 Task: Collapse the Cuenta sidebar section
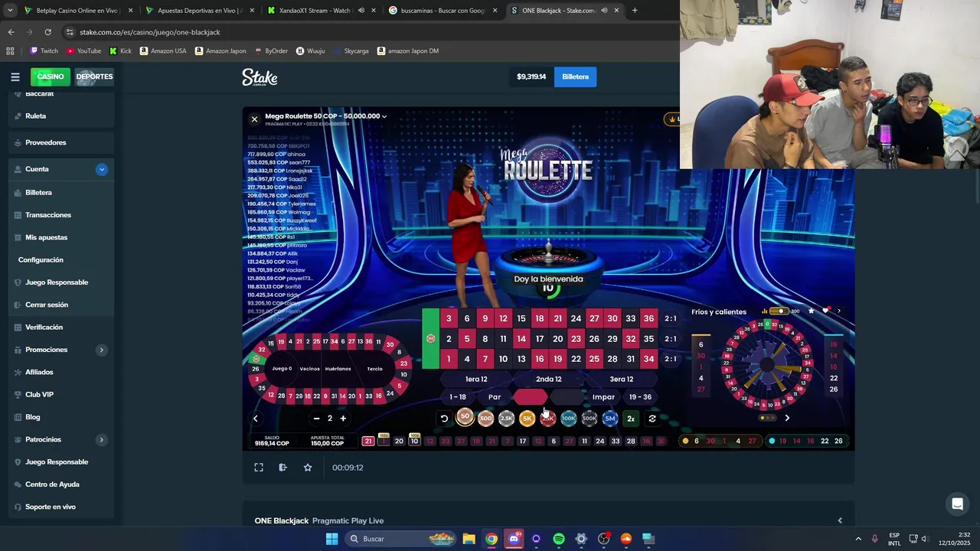102,169
